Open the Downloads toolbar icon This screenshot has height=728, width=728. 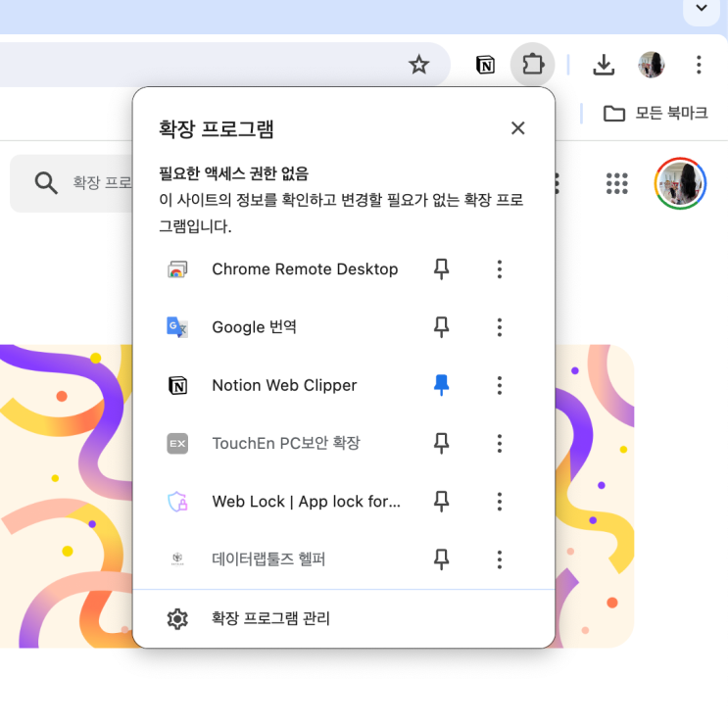(604, 65)
